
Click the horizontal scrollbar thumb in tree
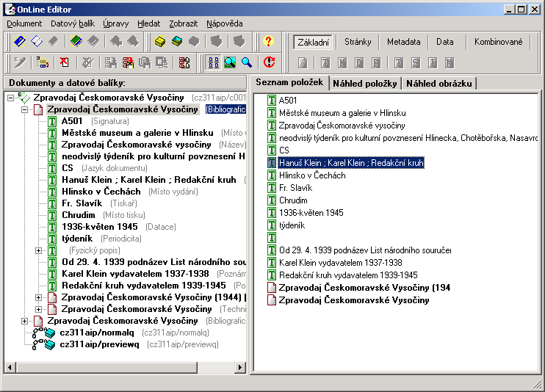click(106, 367)
